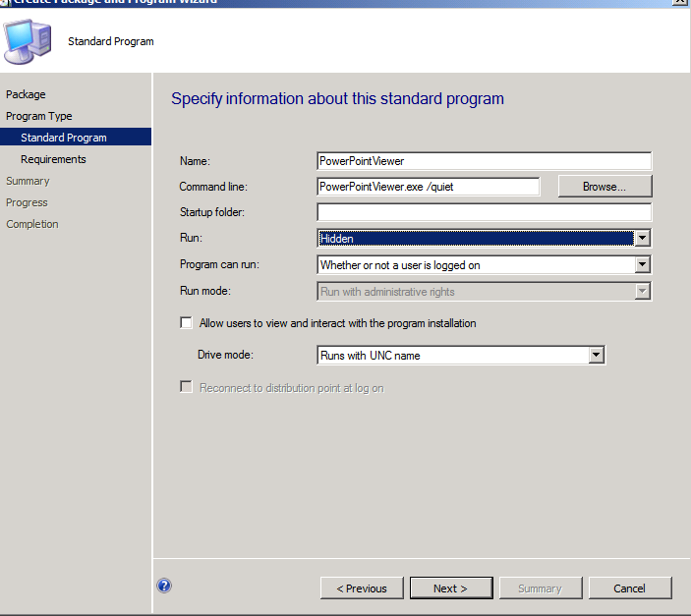691x616 pixels.
Task: Click Browse button for command line
Action: [605, 187]
